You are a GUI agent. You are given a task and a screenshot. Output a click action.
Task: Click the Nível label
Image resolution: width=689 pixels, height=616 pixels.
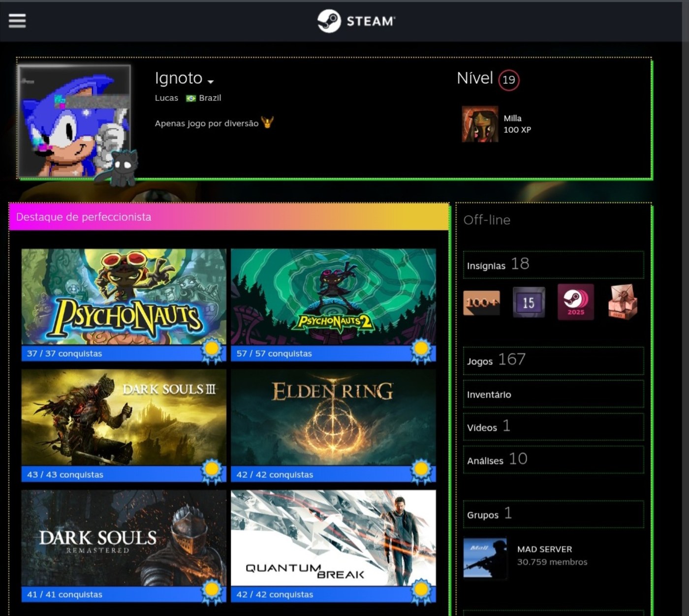[x=475, y=78]
